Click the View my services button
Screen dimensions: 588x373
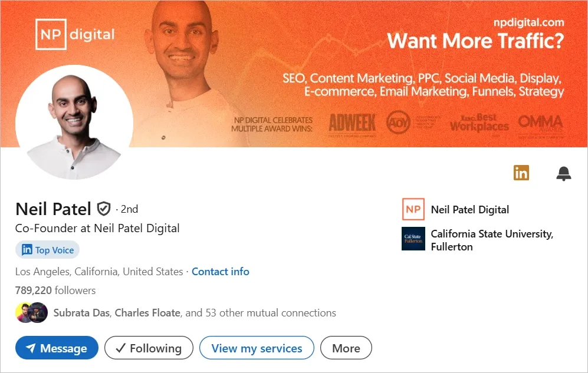(x=257, y=348)
